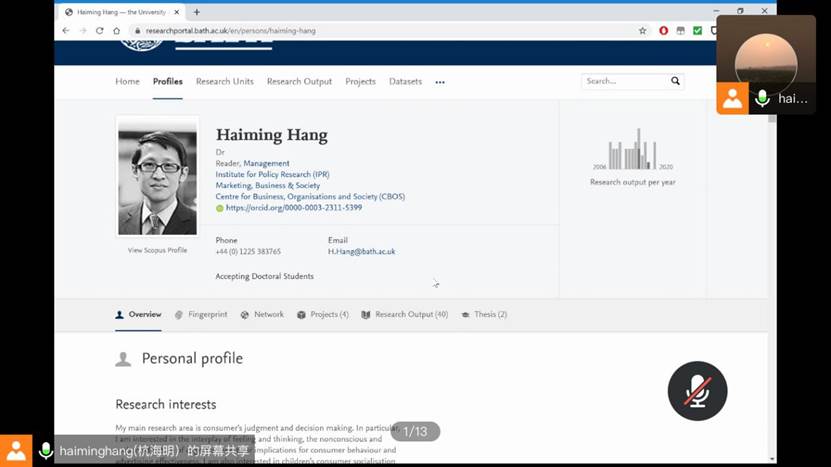Switch to the Fingerprint tab
Image resolution: width=831 pixels, height=467 pixels.
tap(201, 314)
